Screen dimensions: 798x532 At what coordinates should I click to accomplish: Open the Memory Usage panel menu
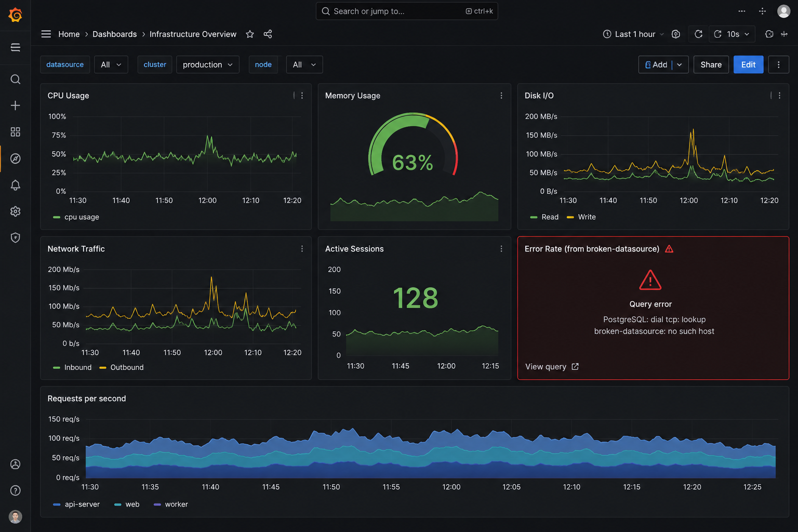click(501, 96)
